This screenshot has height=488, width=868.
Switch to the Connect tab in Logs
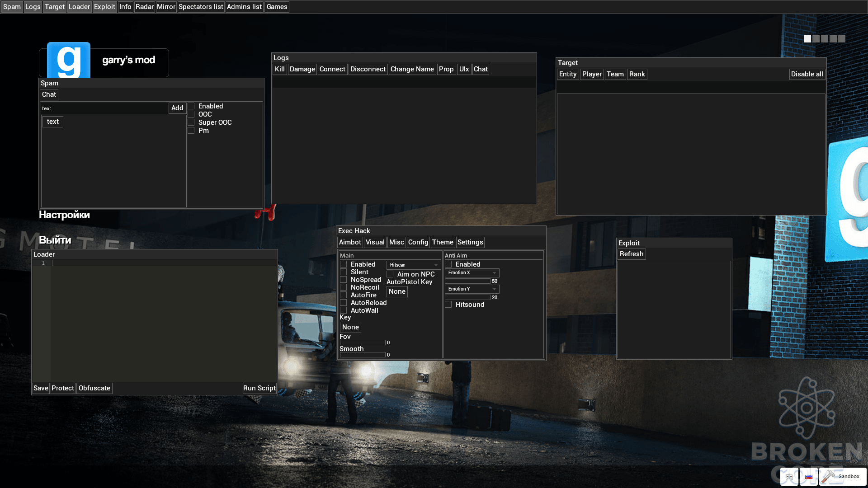click(x=332, y=69)
